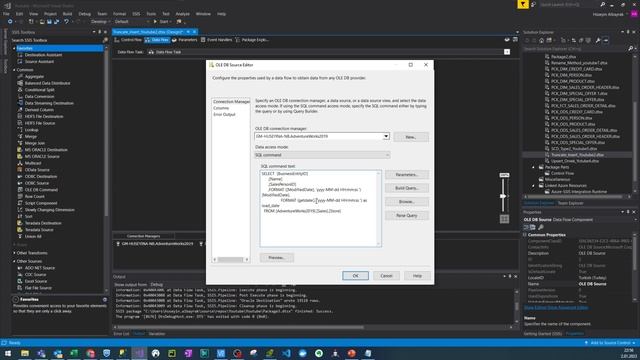This screenshot has width=640, height=360.
Task: Click the New... connection button
Action: pyautogui.click(x=411, y=137)
